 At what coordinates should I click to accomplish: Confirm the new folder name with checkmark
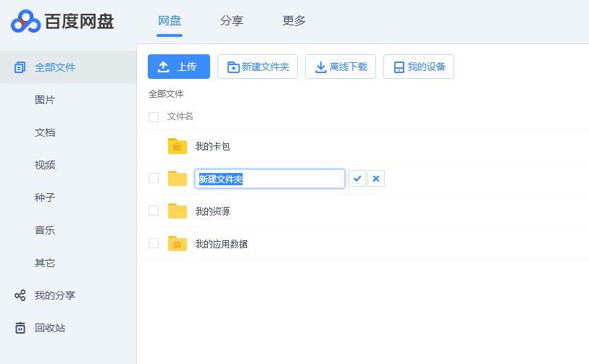(357, 178)
